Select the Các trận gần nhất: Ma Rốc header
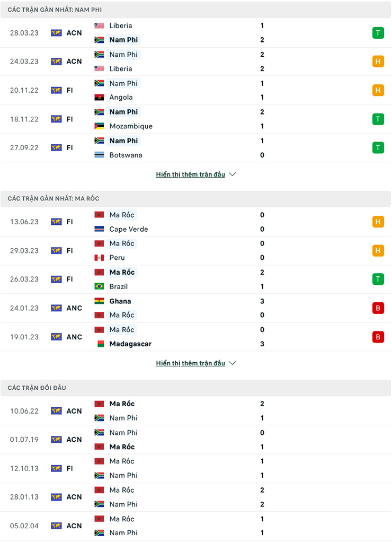 pos(54,199)
